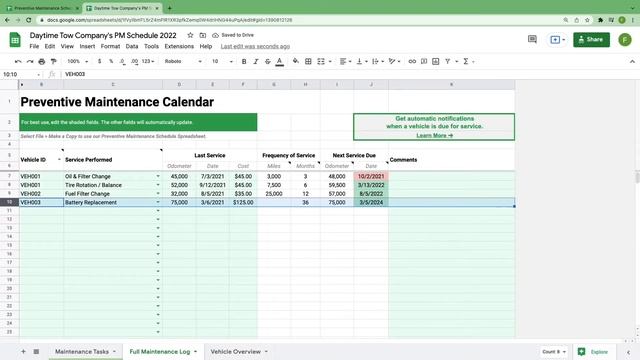The image size is (640, 360).
Task: Toggle strikethrough formatting
Action: (x=268, y=61)
